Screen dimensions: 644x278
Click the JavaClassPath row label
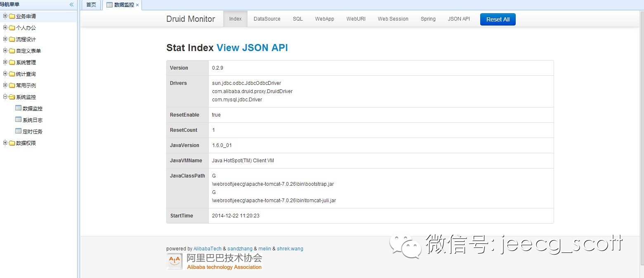pyautogui.click(x=187, y=176)
